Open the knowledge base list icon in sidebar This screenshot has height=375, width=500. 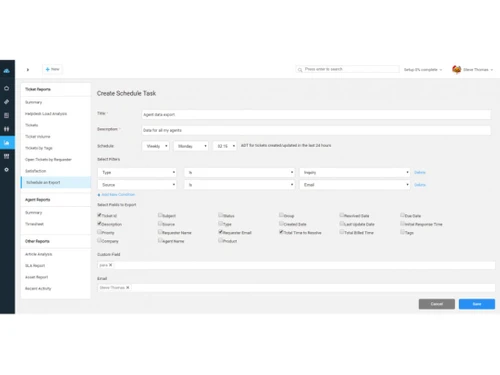6,115
